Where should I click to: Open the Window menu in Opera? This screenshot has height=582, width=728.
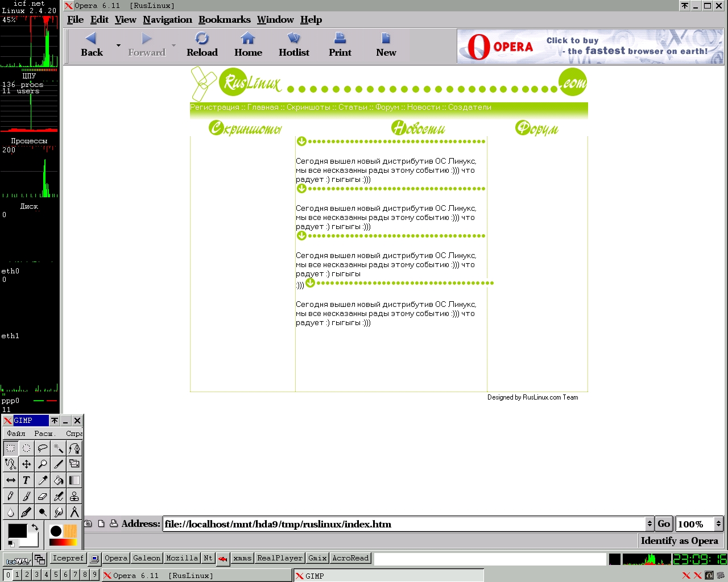coord(275,20)
